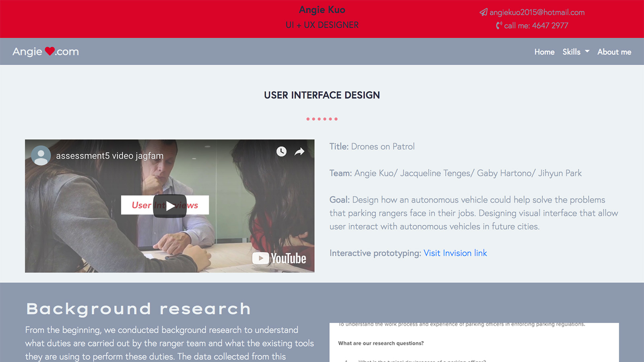Click the video Share arrow icon
Viewport: 644px width, 362px height.
[299, 151]
